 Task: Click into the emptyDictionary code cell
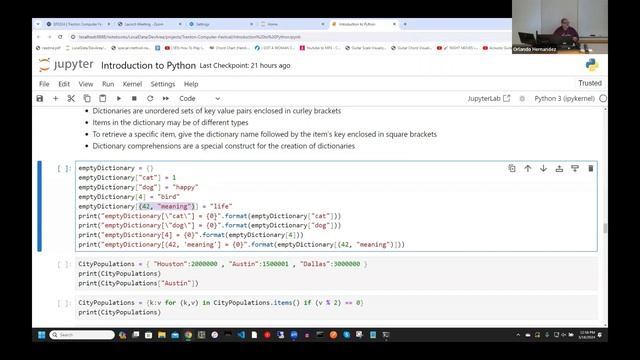click(x=336, y=206)
